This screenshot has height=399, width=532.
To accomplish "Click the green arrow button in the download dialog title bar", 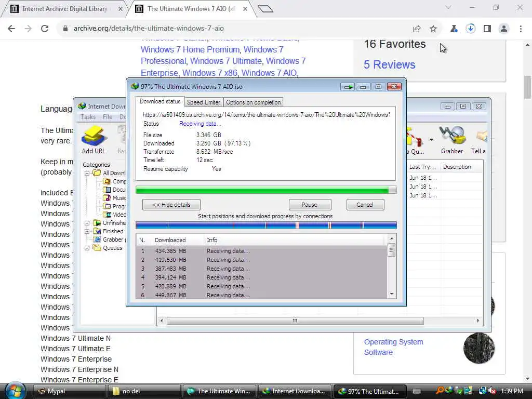I will point(348,87).
